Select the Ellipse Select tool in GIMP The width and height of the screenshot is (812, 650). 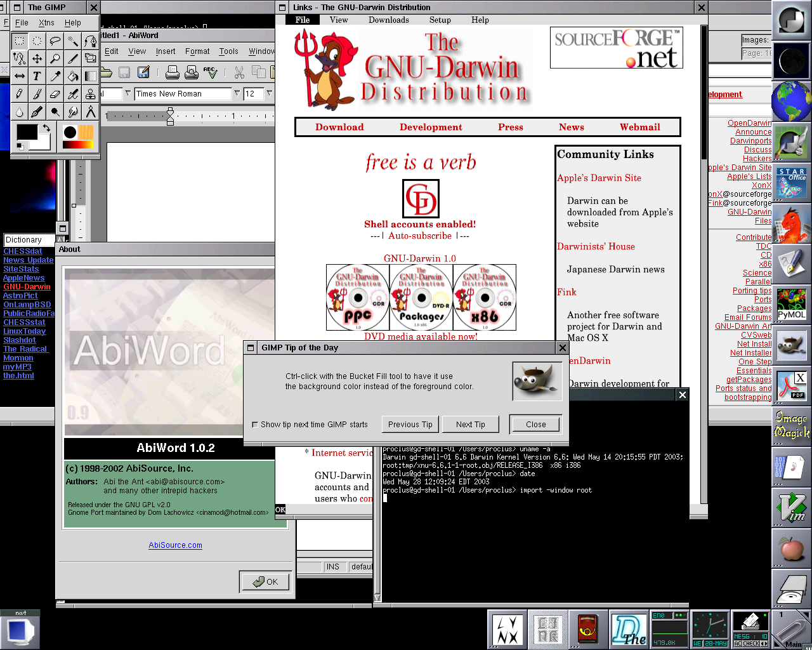pos(37,41)
